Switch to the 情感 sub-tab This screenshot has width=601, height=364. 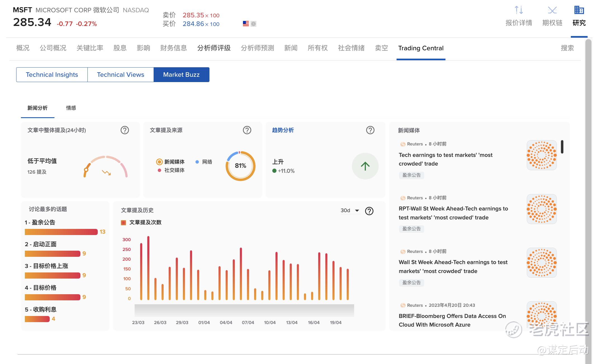[x=71, y=108]
